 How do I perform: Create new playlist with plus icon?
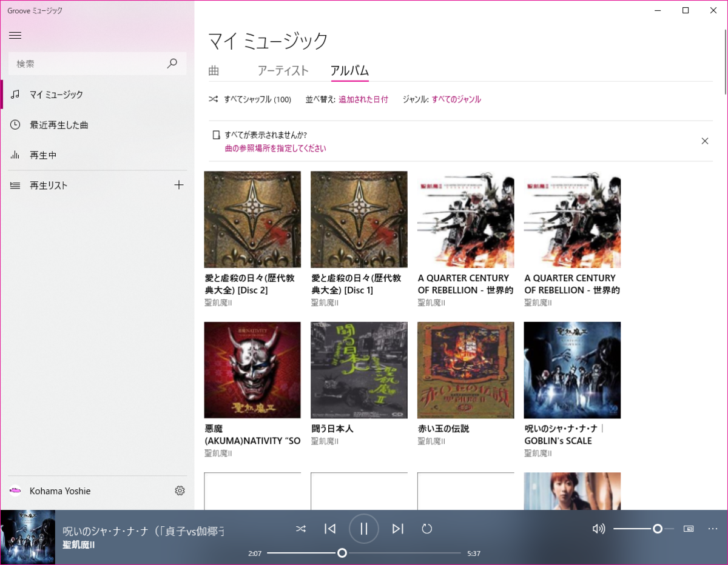pos(179,186)
